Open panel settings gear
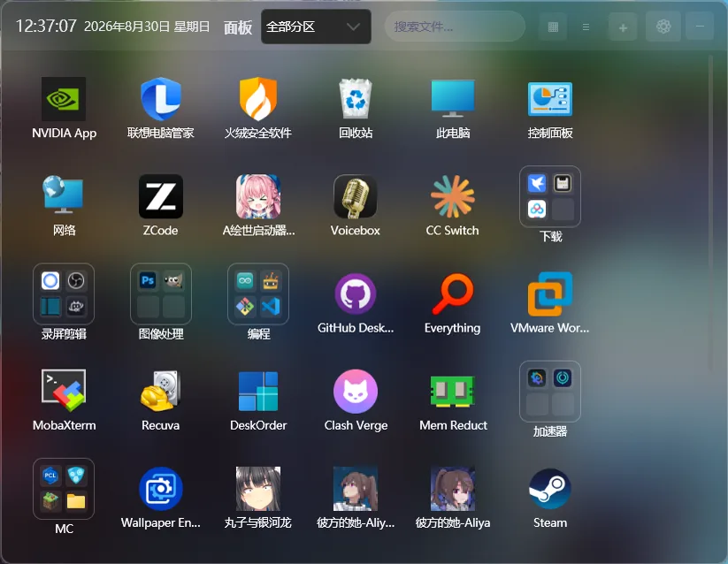 point(663,27)
